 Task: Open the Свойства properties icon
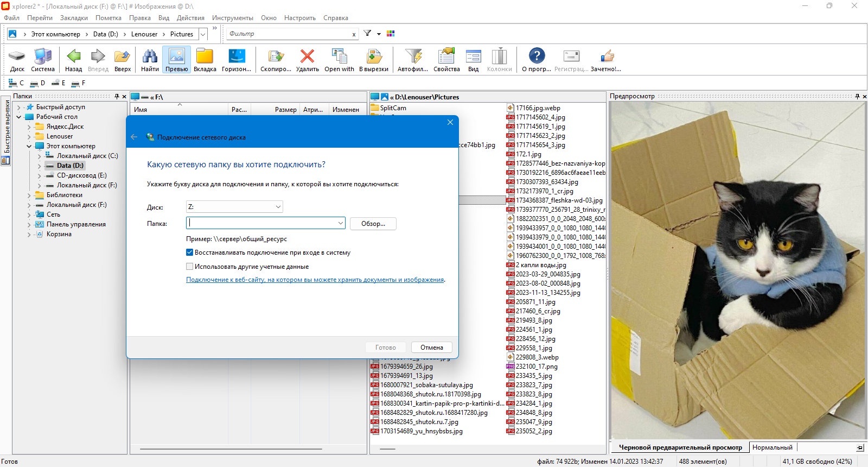tap(446, 56)
